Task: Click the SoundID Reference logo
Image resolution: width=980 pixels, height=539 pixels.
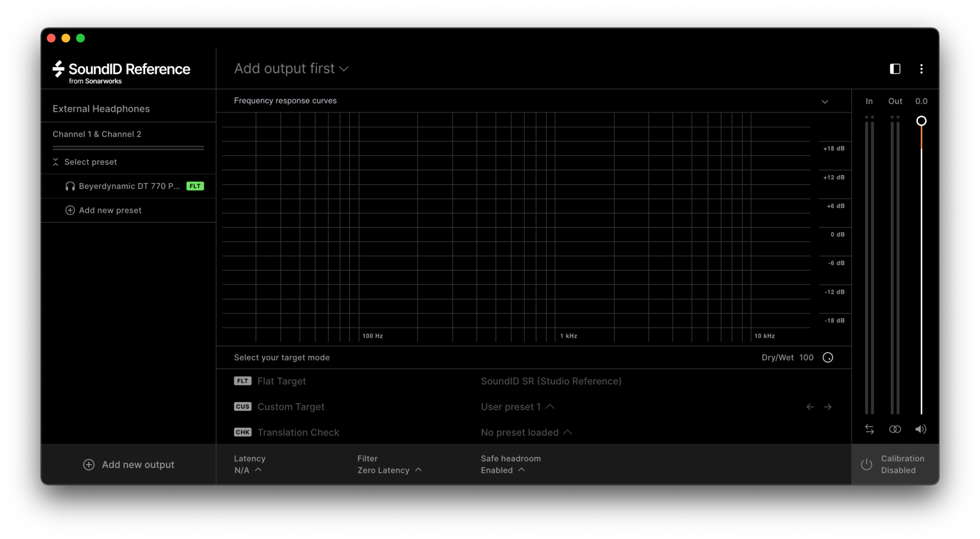Action: [121, 72]
